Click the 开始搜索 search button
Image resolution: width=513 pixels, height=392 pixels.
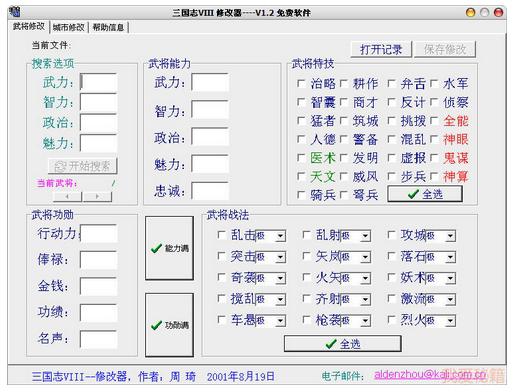pos(83,166)
